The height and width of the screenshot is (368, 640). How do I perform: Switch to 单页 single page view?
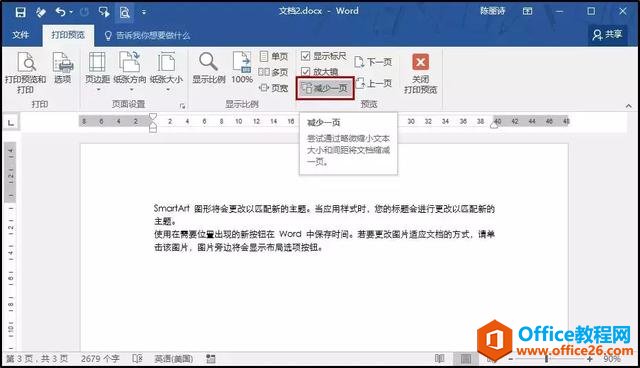(x=273, y=57)
